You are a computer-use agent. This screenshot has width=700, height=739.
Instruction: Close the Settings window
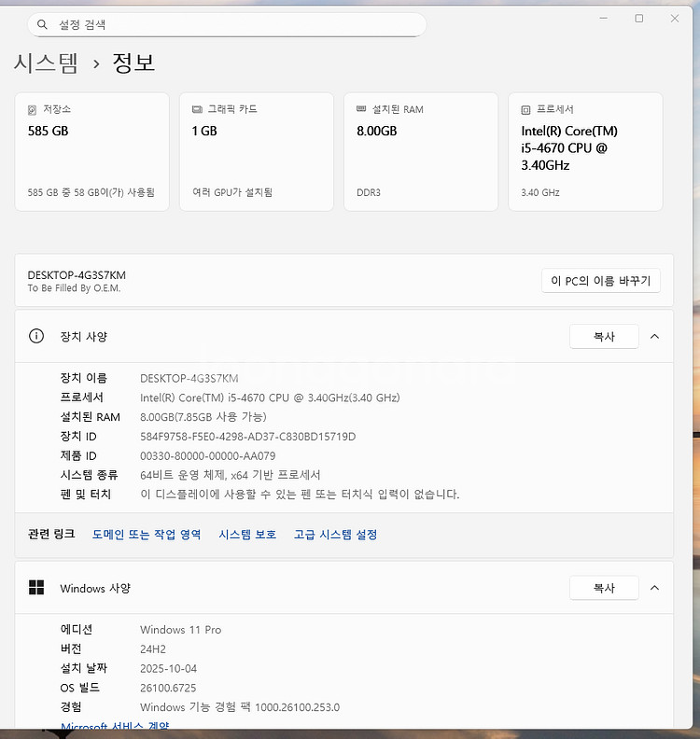675,19
